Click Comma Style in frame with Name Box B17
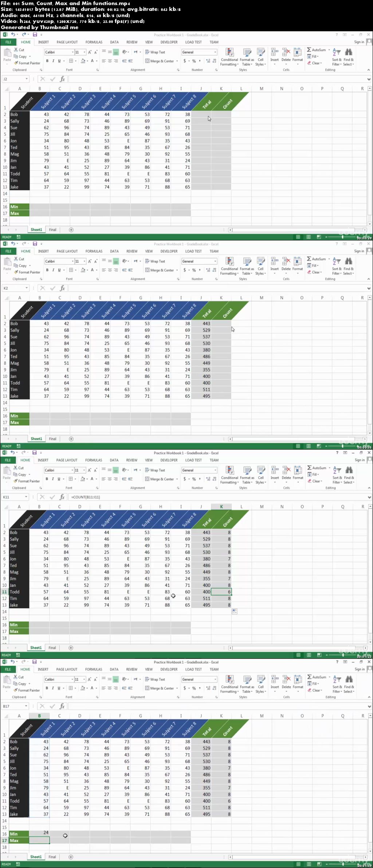The width and height of the screenshot is (373, 868). click(x=200, y=688)
